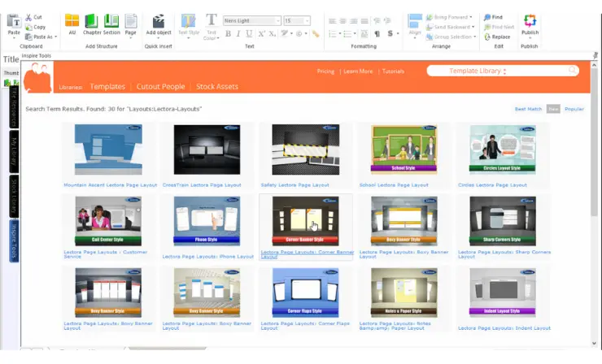602x364 pixels.
Task: Open the Cutout People library tab
Action: (160, 87)
